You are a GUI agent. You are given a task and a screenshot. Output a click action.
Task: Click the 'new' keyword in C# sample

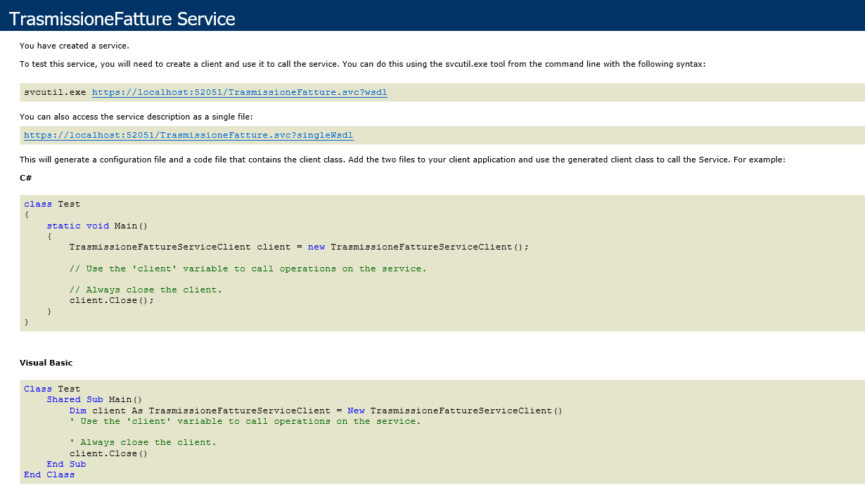click(x=316, y=247)
